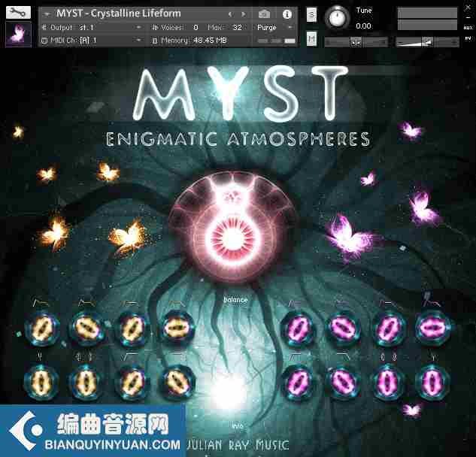Click the third pink knob, top row
The image size is (476, 457).
click(389, 329)
